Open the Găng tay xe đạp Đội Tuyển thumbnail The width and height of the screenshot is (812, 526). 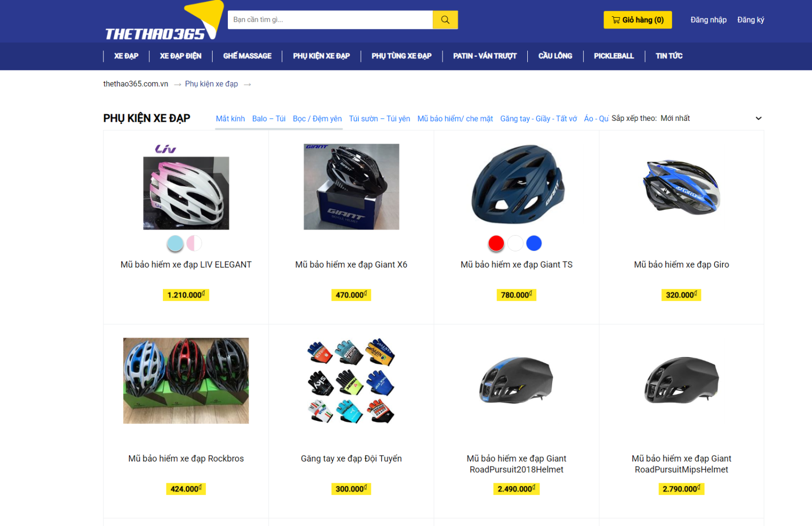point(351,381)
